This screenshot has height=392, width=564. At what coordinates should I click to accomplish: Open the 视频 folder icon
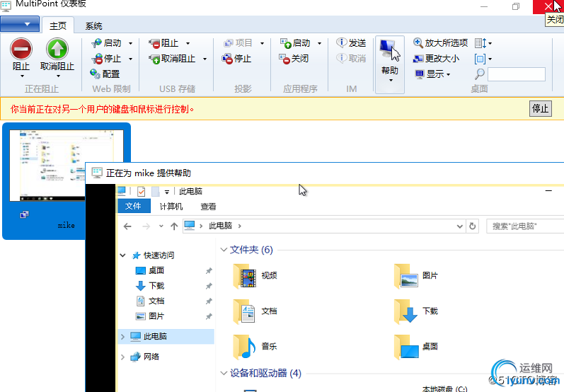click(x=245, y=276)
